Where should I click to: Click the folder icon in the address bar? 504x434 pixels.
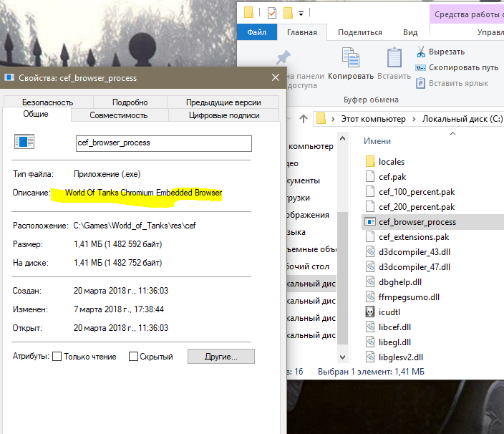pyautogui.click(x=321, y=118)
